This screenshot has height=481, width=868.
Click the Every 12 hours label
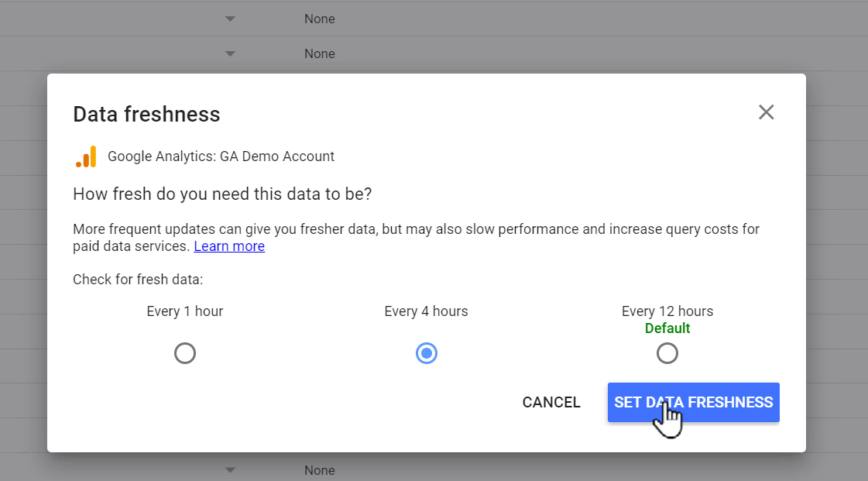pos(667,311)
